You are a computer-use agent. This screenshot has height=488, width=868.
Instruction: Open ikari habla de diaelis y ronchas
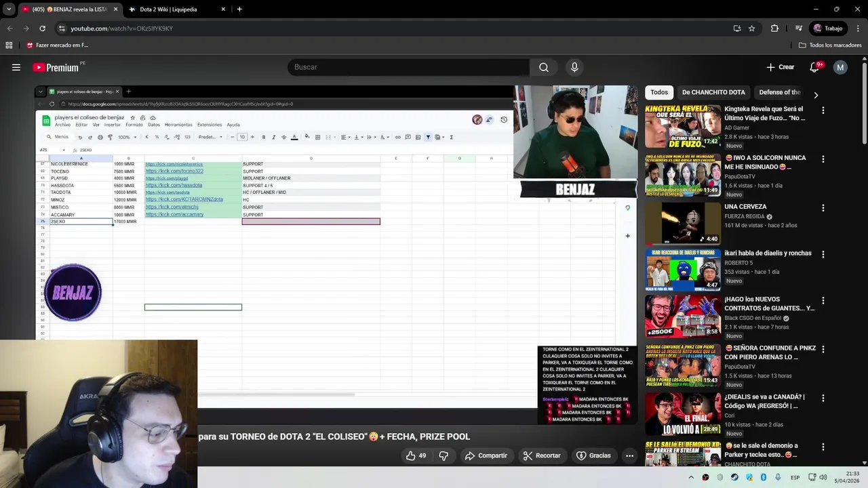[768, 253]
